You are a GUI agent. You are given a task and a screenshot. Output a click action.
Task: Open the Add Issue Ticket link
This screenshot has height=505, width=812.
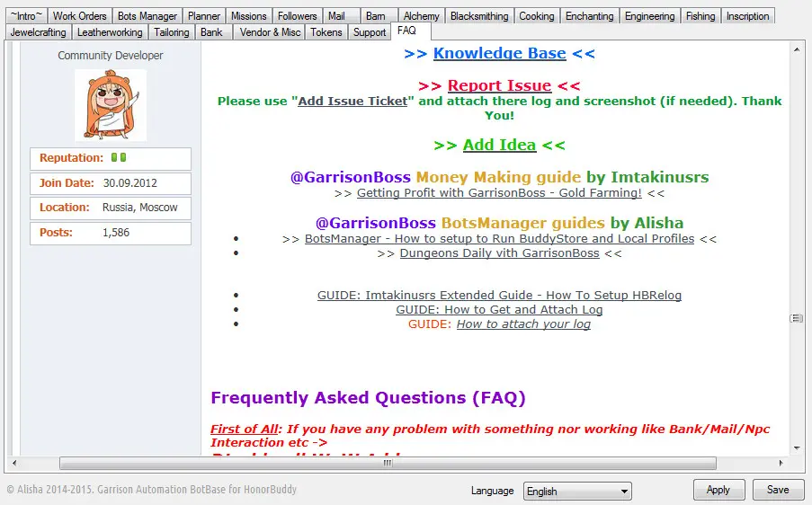pyautogui.click(x=352, y=101)
